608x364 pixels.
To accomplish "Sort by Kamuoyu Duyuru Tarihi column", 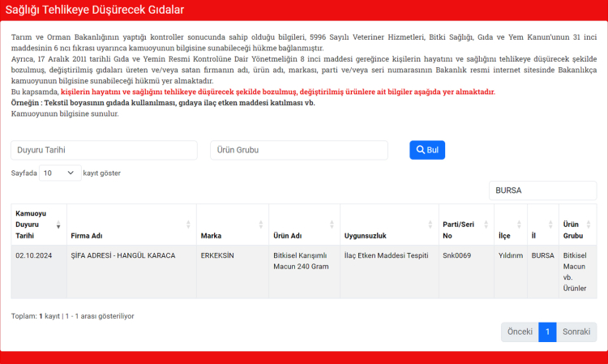I will point(38,225).
